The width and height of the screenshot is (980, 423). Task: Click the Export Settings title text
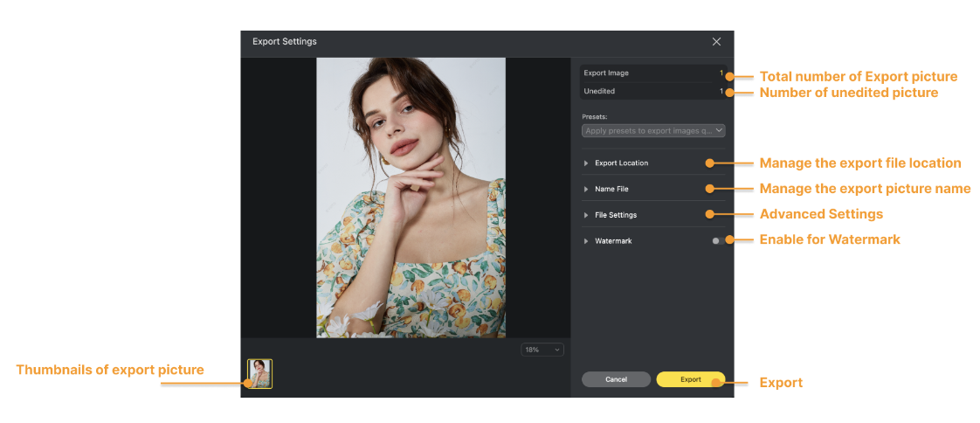285,42
